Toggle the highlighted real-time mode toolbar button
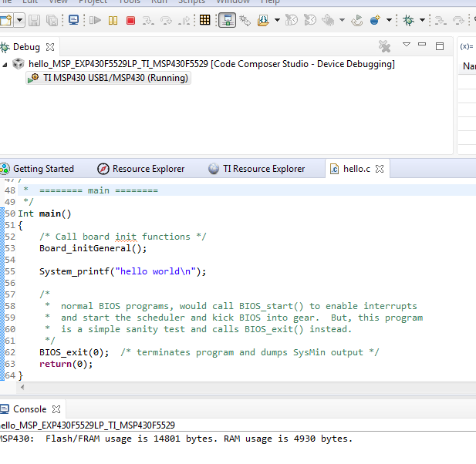 (227, 20)
